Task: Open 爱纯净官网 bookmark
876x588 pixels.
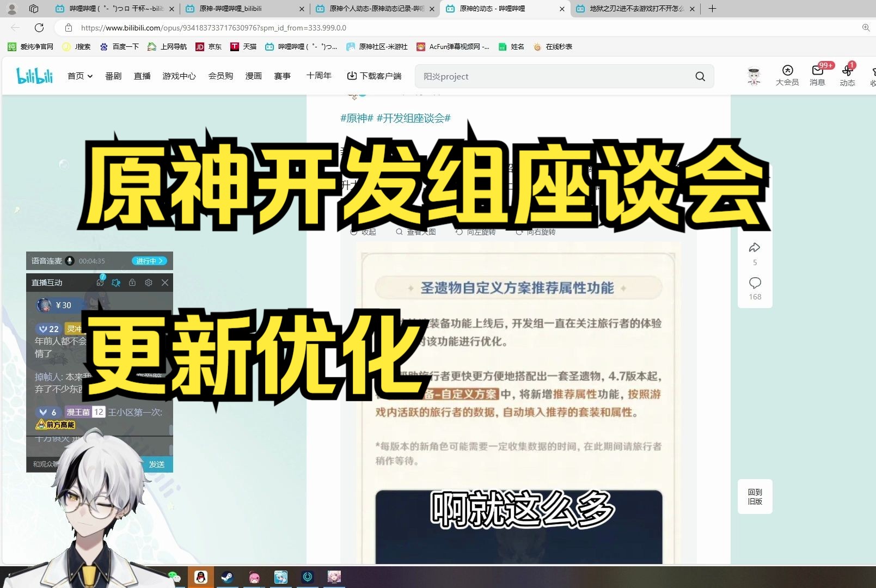Action: tap(30, 47)
